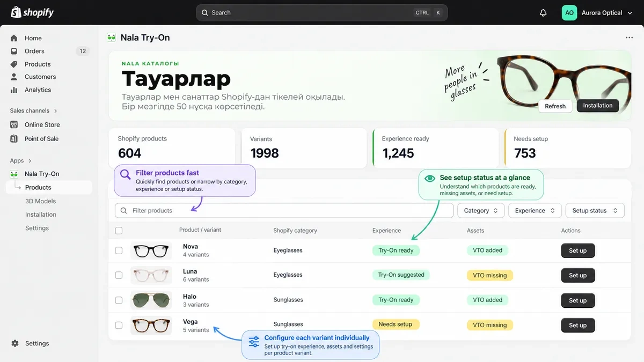Image resolution: width=644 pixels, height=362 pixels.
Task: Click the VTO missing badge for Luna
Action: tap(490, 276)
